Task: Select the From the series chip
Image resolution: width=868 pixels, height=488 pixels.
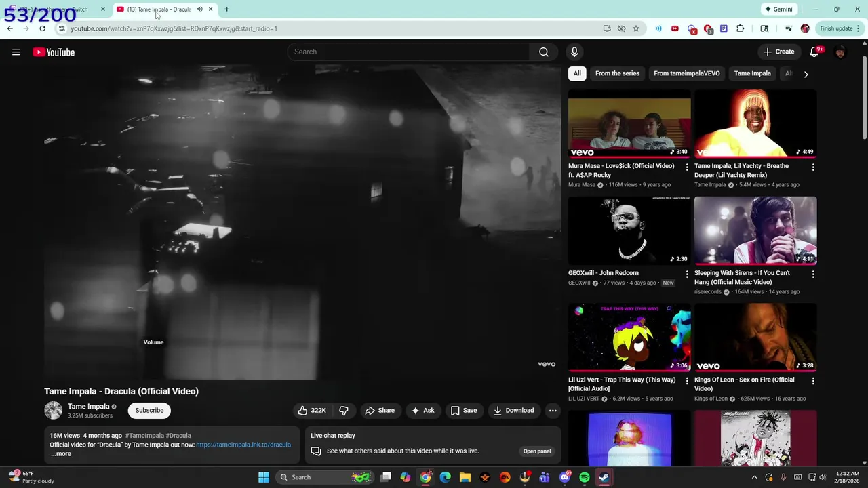Action: pyautogui.click(x=617, y=73)
